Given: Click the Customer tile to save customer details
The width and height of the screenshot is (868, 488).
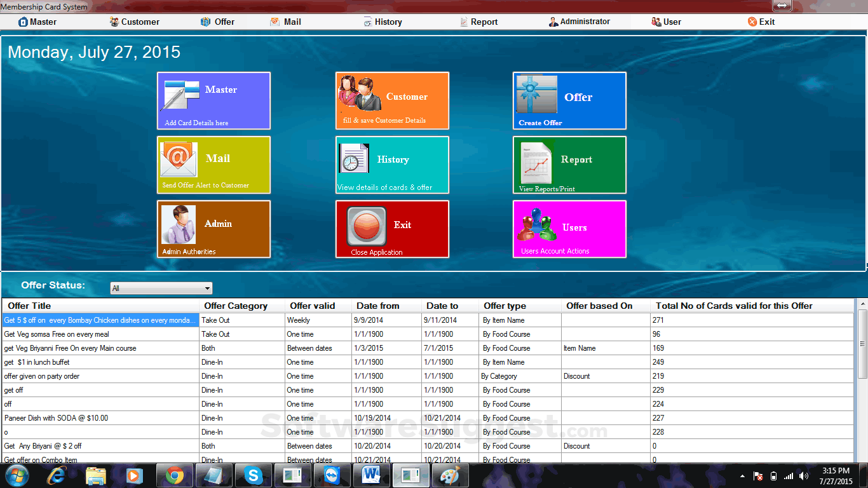Looking at the screenshot, I should 391,100.
